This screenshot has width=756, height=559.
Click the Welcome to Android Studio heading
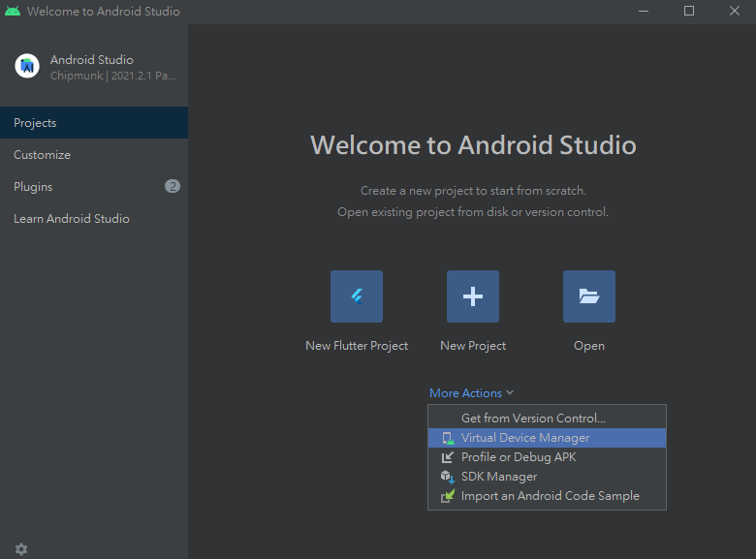coord(473,145)
